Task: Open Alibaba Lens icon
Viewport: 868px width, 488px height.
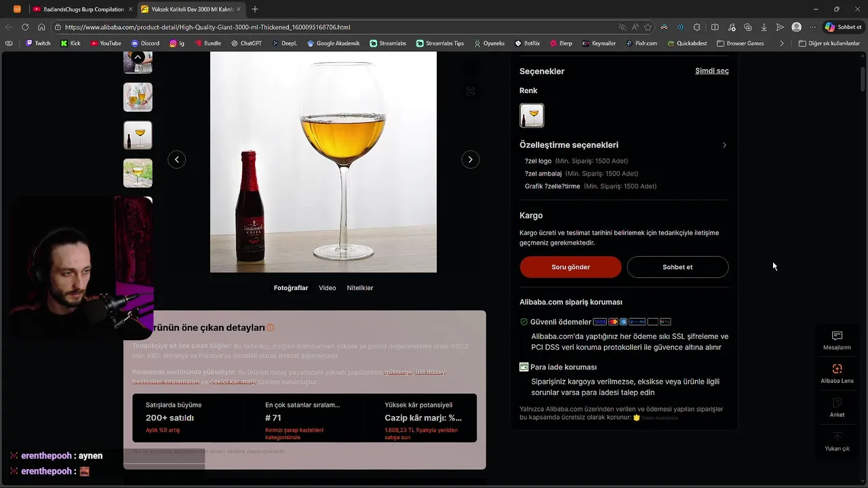Action: tap(837, 373)
